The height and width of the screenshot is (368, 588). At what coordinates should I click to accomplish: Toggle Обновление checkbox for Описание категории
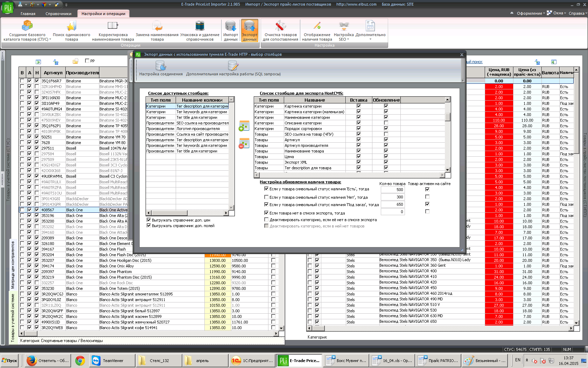(386, 123)
